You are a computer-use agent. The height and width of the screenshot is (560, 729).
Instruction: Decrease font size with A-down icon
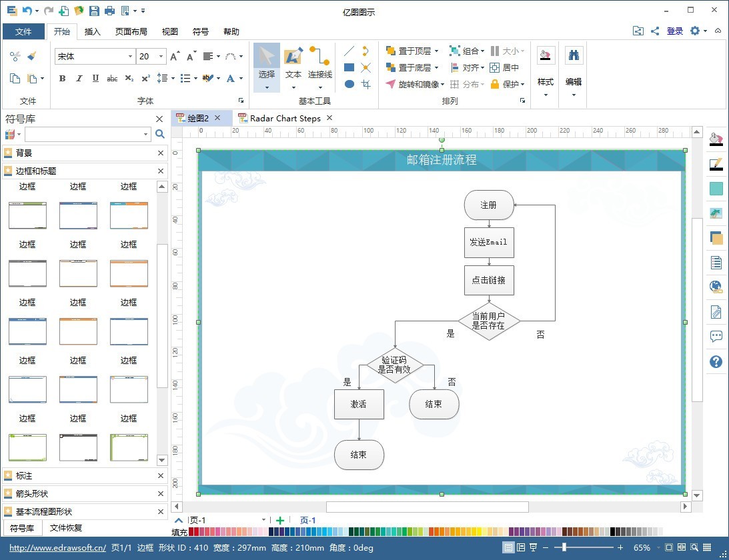pos(191,56)
